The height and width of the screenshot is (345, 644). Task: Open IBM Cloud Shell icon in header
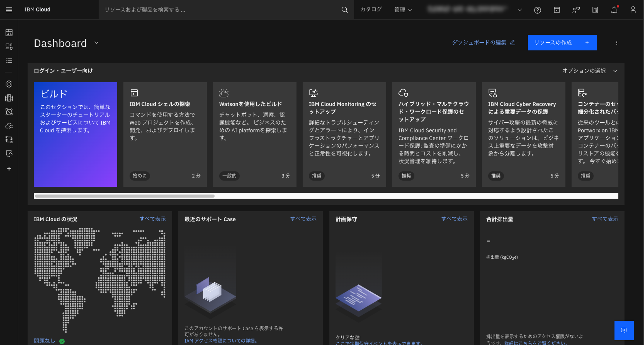click(x=557, y=10)
